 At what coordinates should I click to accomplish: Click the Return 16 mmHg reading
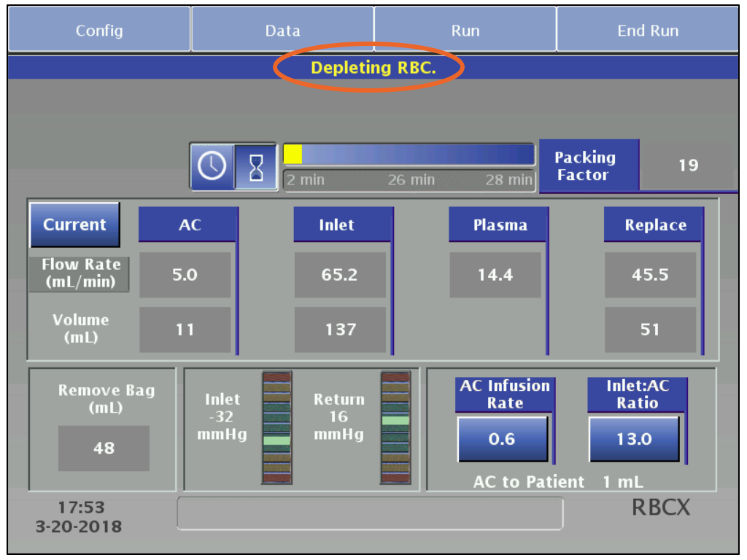338,416
